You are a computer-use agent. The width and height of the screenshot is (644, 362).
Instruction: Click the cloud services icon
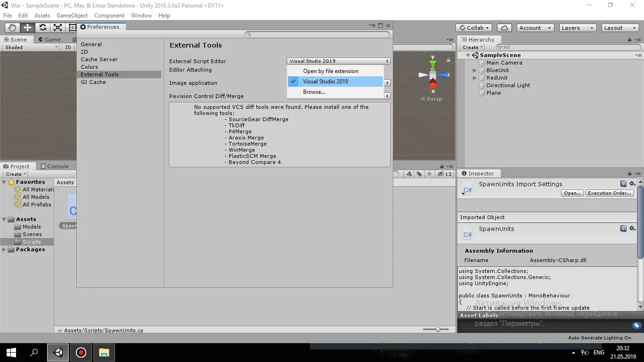pos(504,28)
